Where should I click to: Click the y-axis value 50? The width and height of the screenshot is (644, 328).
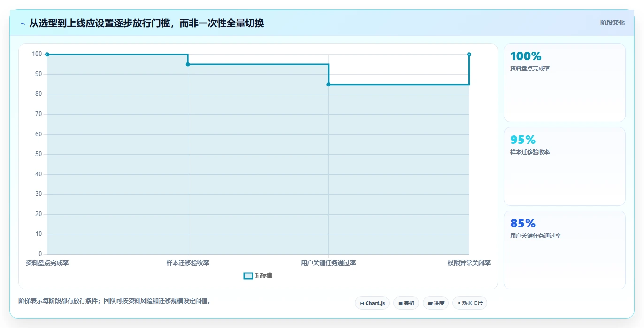(x=38, y=154)
